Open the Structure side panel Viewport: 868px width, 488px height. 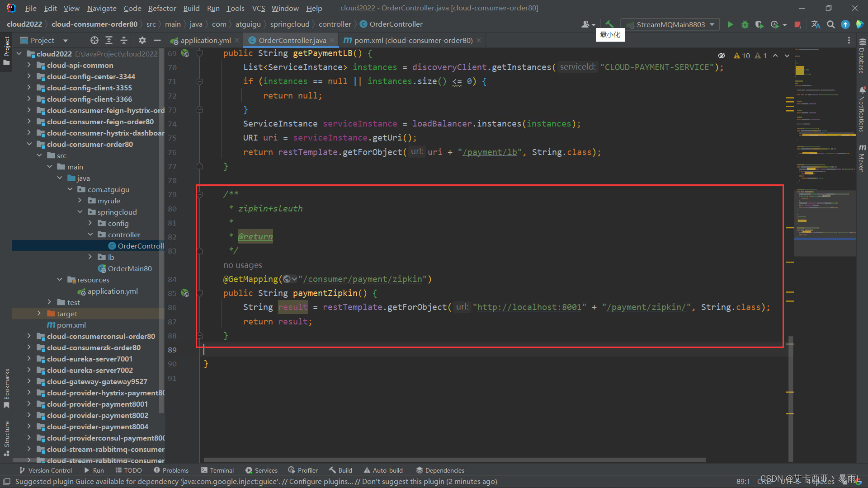tap(6, 438)
